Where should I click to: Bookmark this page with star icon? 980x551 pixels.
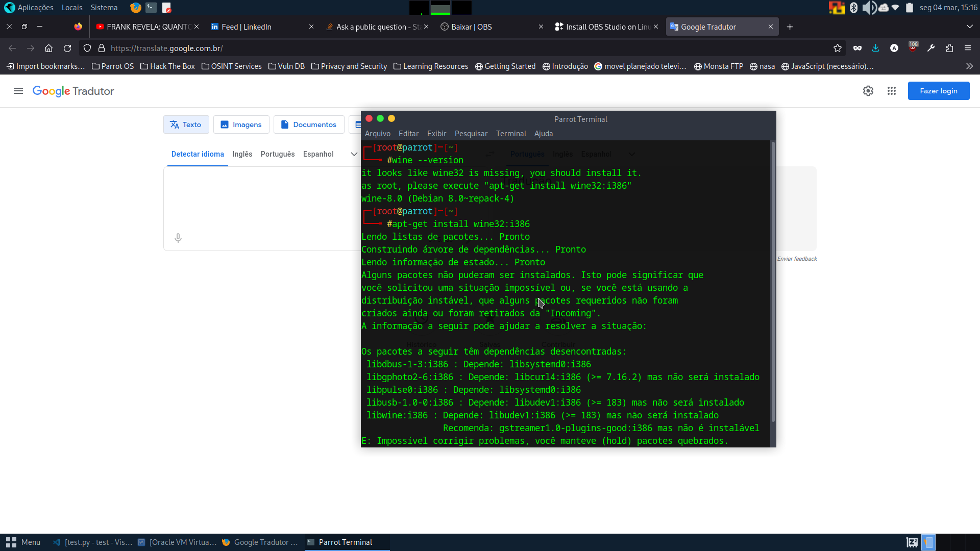tap(838, 48)
